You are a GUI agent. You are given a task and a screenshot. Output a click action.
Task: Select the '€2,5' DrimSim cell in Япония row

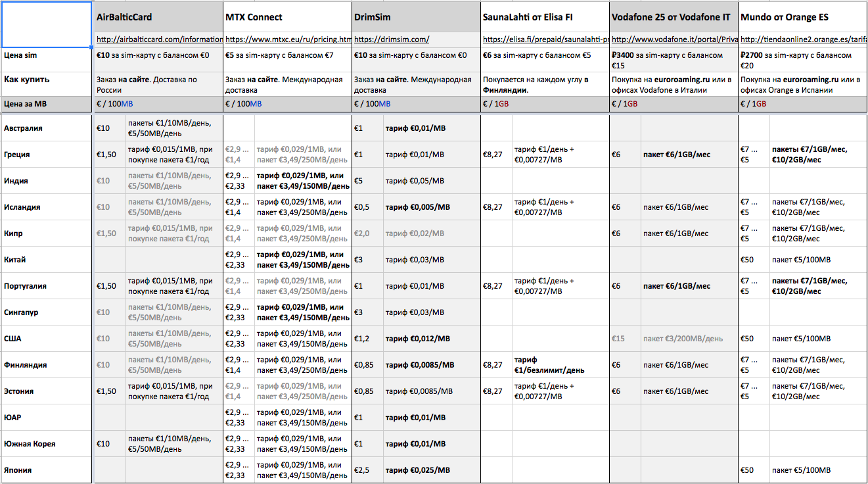368,470
